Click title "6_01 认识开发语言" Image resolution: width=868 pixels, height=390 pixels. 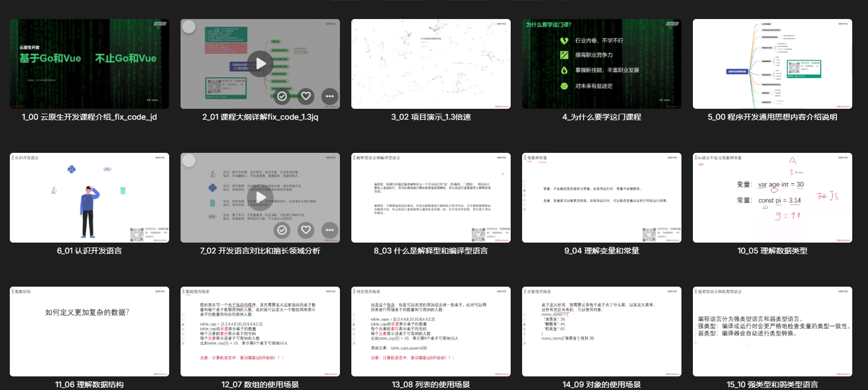coord(89,251)
